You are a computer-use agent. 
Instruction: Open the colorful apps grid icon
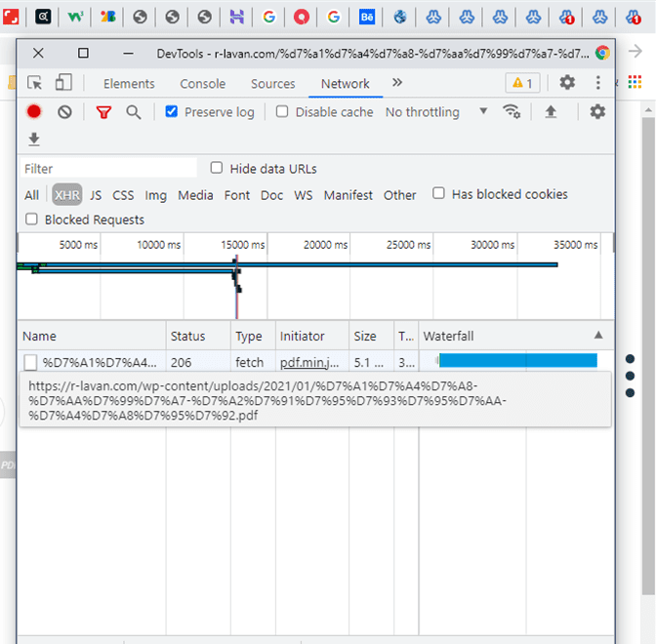coord(635,82)
